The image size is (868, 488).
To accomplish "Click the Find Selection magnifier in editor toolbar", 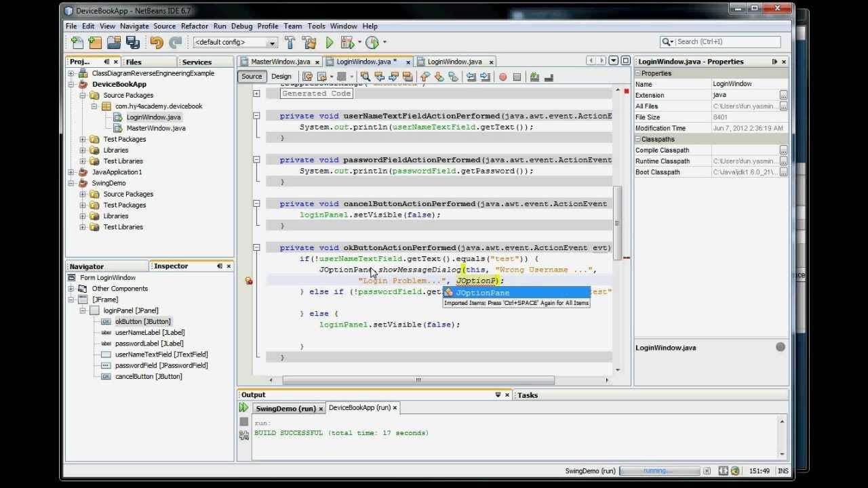I will [x=366, y=77].
